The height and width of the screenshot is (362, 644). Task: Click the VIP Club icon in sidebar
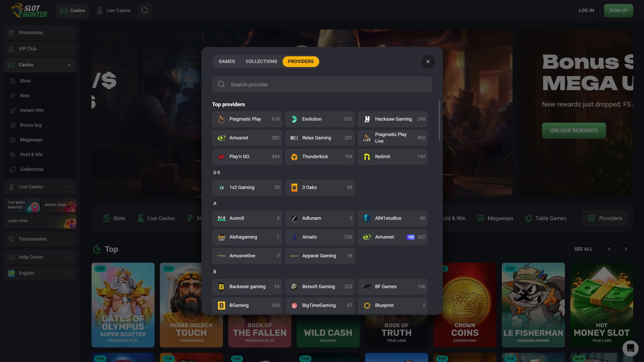pos(11,49)
